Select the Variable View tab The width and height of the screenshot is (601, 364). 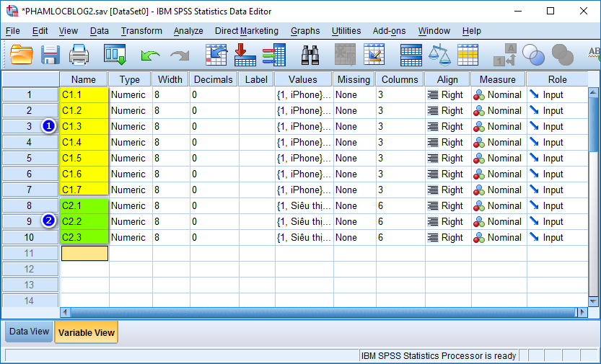pos(86,332)
